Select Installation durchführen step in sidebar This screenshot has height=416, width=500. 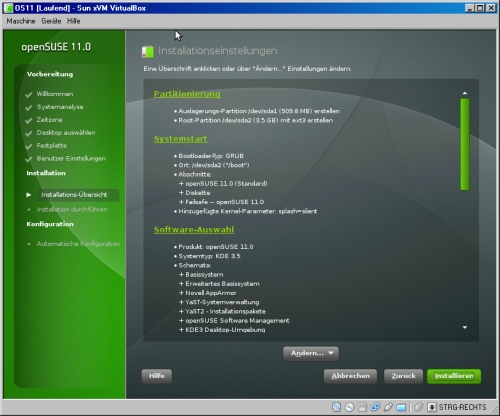pyautogui.click(x=72, y=209)
